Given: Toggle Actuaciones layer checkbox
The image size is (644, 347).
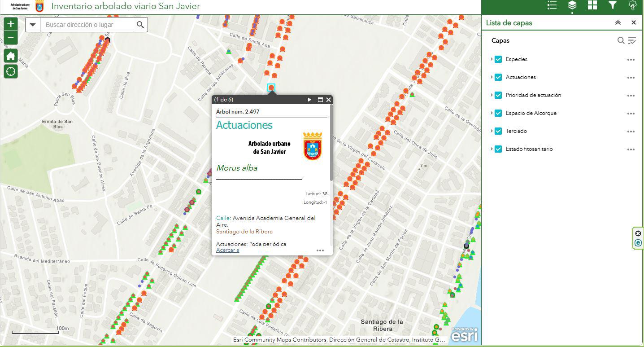Looking at the screenshot, I should pos(498,77).
